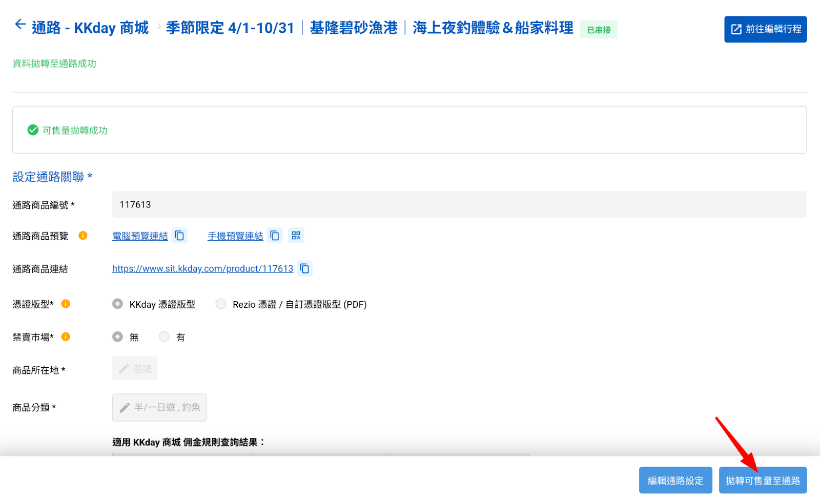Image resolution: width=820 pixels, height=504 pixels.
Task: Click 編輯通路設定 button
Action: (x=675, y=480)
